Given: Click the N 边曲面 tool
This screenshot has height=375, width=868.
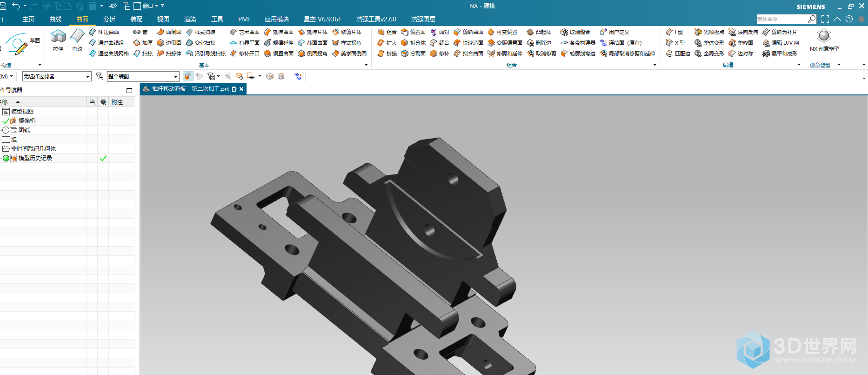Looking at the screenshot, I should tap(104, 32).
